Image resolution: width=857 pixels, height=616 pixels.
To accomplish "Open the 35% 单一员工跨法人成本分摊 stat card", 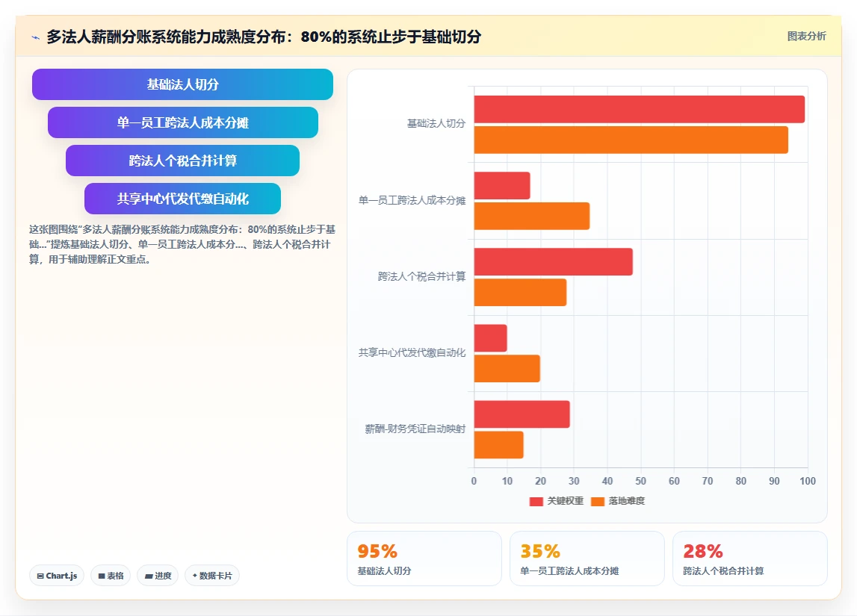I will (x=587, y=559).
